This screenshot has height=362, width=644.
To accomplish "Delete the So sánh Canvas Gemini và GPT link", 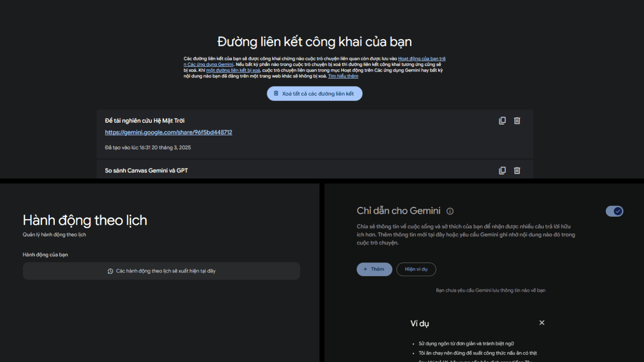I will click(x=517, y=170).
